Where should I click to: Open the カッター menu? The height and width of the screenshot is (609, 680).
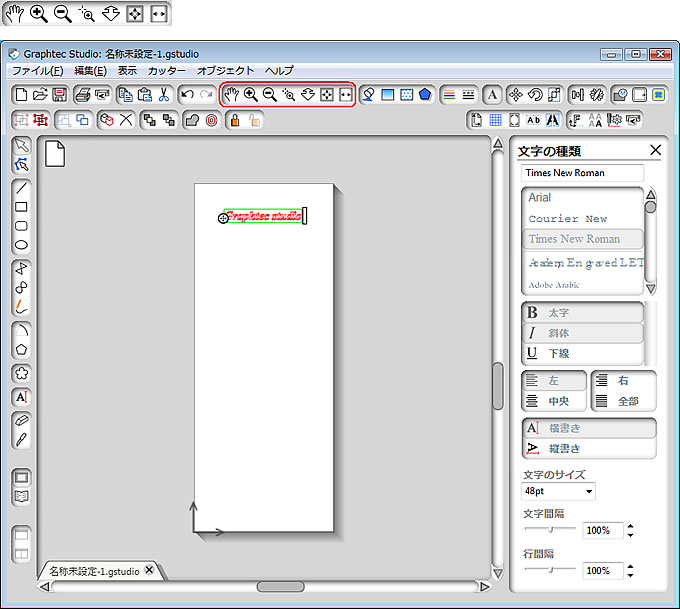tap(167, 71)
